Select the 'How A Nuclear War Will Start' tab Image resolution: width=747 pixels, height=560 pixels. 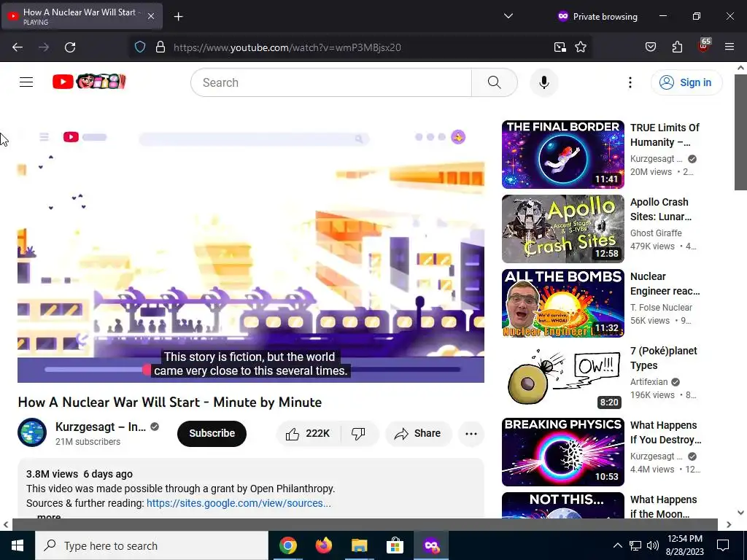click(82, 16)
